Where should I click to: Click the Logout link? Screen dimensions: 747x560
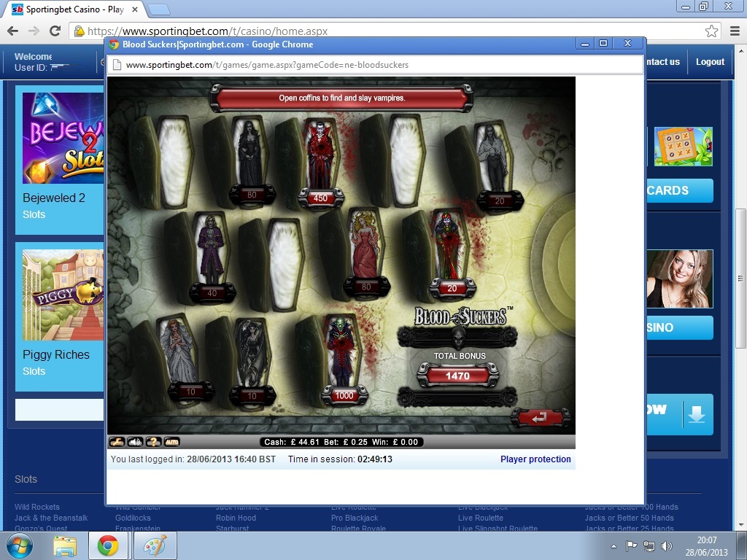point(710,62)
